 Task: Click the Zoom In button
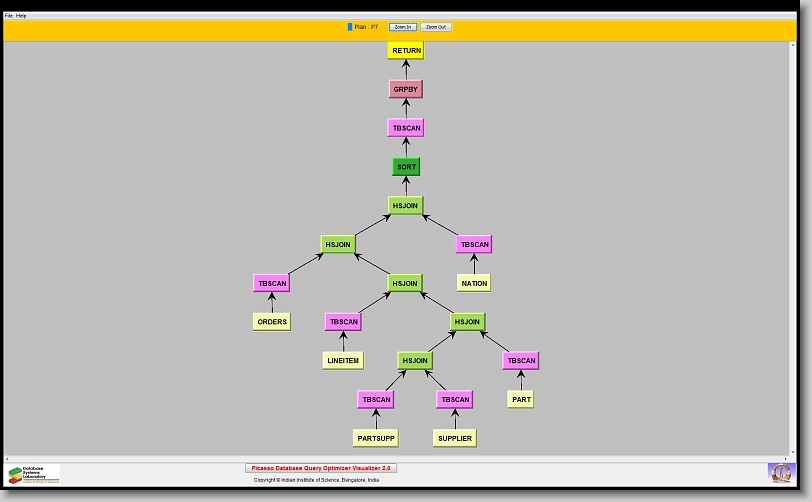pyautogui.click(x=402, y=27)
